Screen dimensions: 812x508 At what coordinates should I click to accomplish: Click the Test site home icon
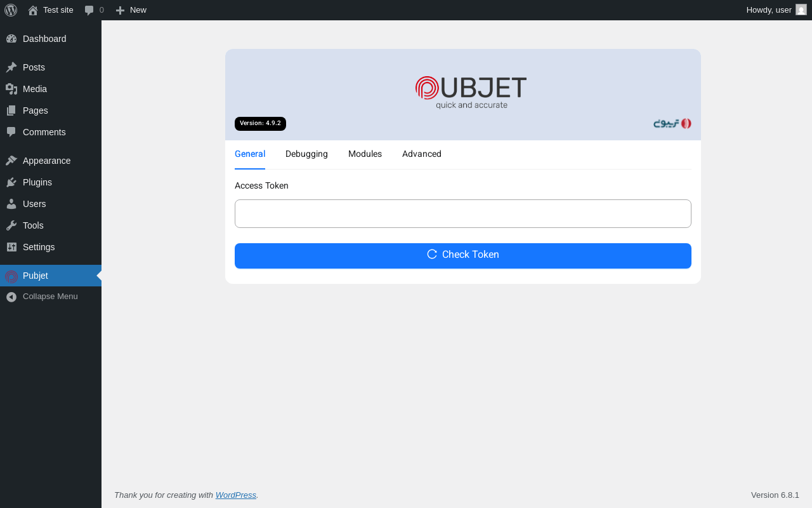(33, 10)
